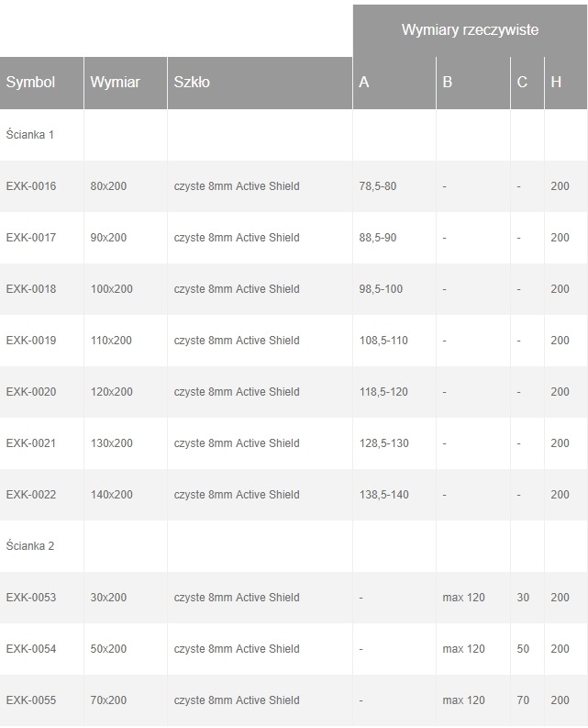Click the H column header
588x728 pixels.
coord(556,82)
